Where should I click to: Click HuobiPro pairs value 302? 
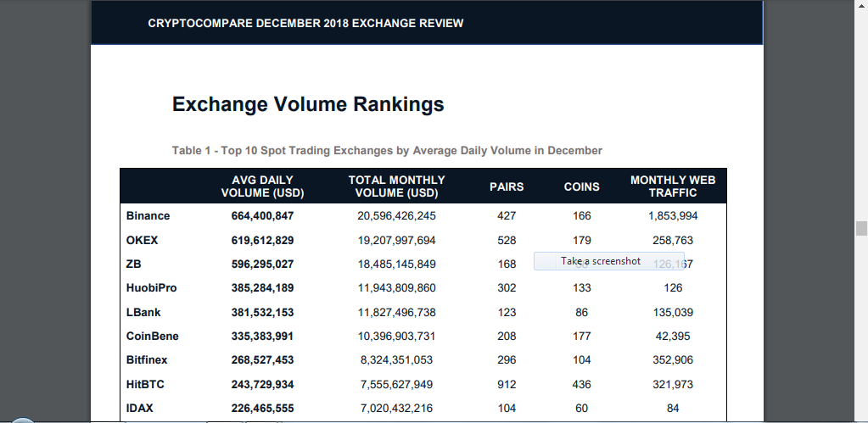(x=507, y=287)
